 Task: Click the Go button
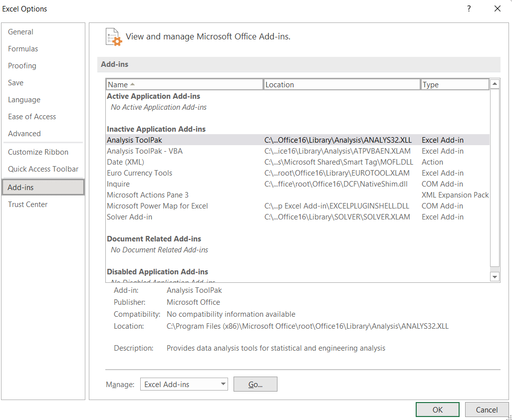[255, 384]
